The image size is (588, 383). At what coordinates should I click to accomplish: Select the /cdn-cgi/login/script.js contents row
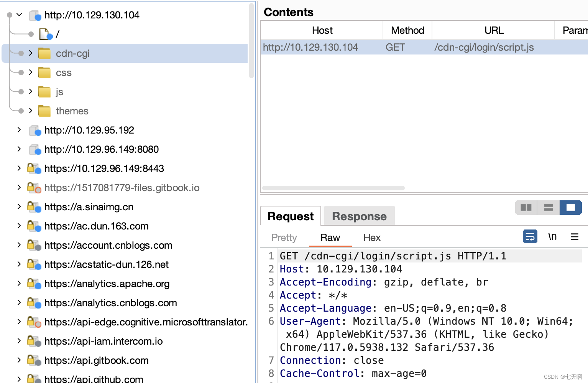(x=424, y=47)
